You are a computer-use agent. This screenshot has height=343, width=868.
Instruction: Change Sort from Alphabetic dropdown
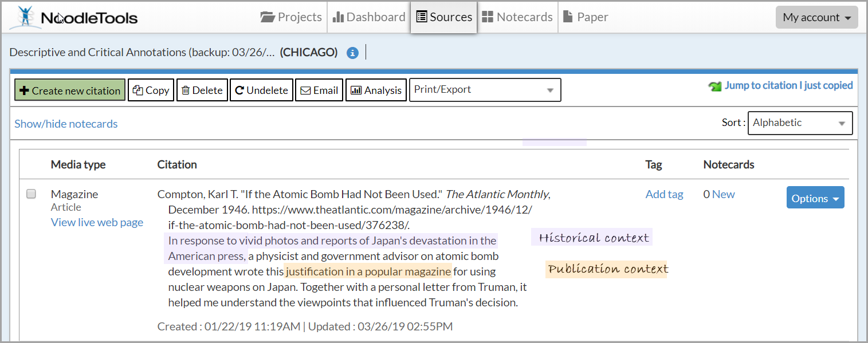point(800,123)
